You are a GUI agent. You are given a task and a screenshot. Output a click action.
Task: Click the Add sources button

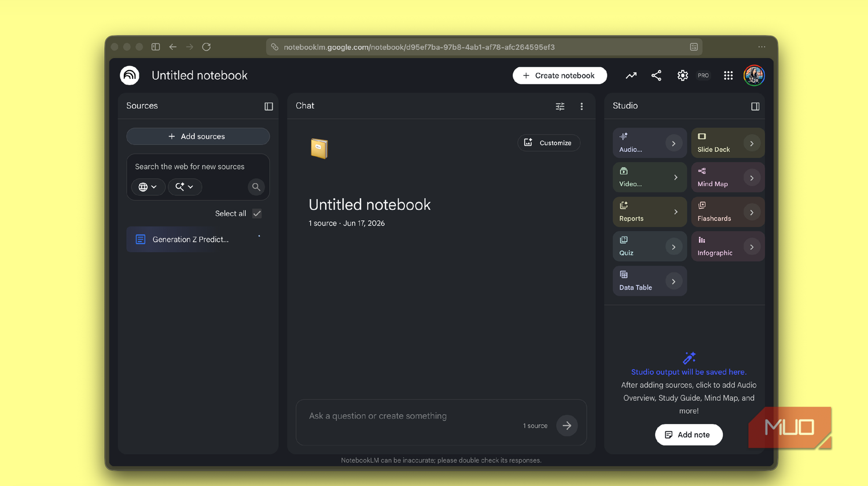tap(198, 136)
